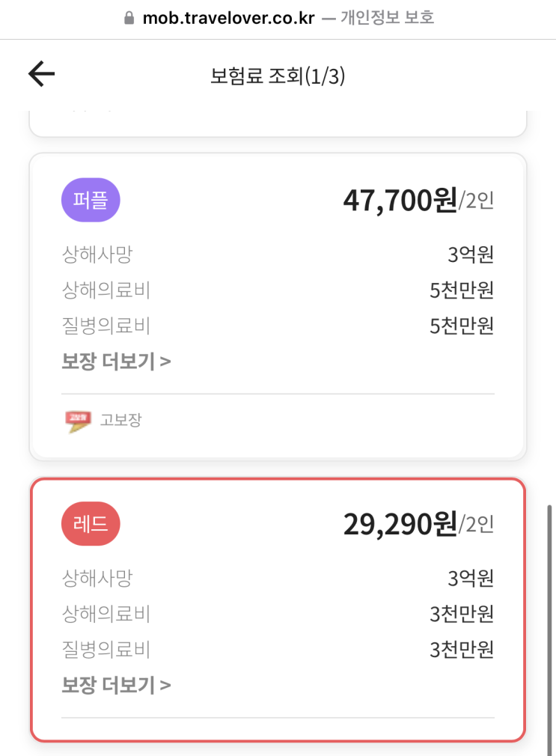Open the mob.travelover.co.kr address URL
The image size is (556, 756).
pyautogui.click(x=228, y=19)
